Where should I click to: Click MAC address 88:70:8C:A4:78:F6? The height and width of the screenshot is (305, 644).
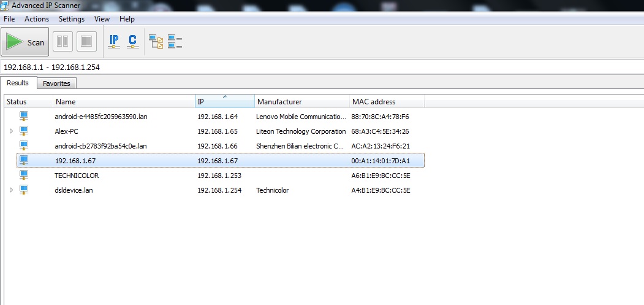381,117
